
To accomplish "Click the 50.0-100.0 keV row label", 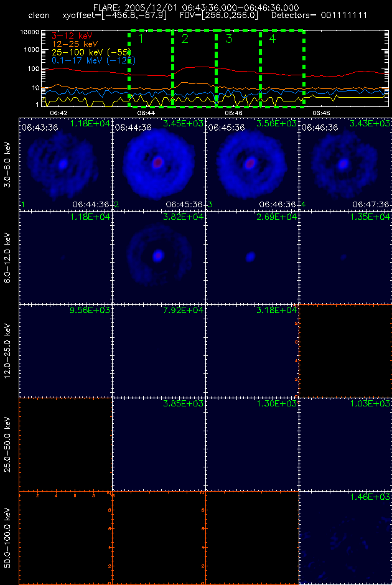I will coord(8,537).
